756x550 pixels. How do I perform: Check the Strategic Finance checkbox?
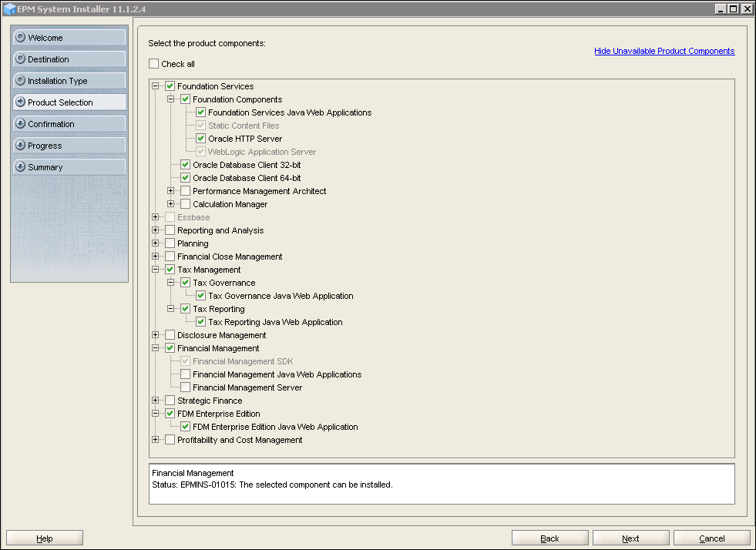point(170,400)
